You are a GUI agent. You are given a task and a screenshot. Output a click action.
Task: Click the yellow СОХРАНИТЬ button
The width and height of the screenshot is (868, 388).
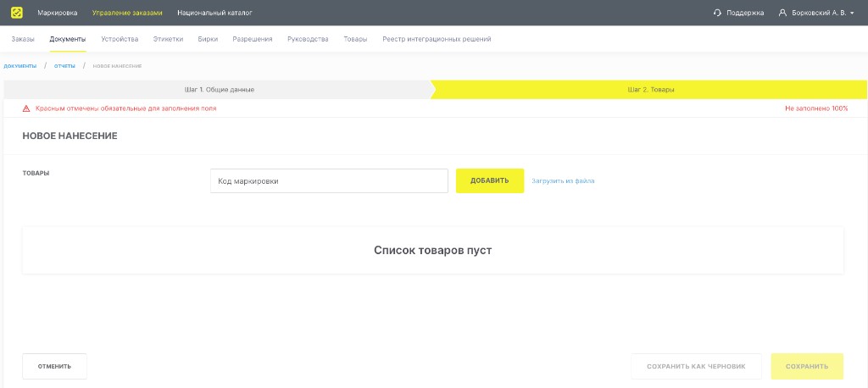pyautogui.click(x=807, y=367)
